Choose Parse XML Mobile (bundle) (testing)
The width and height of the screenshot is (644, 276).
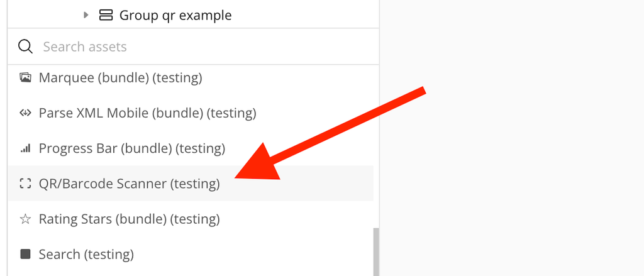[x=147, y=113]
